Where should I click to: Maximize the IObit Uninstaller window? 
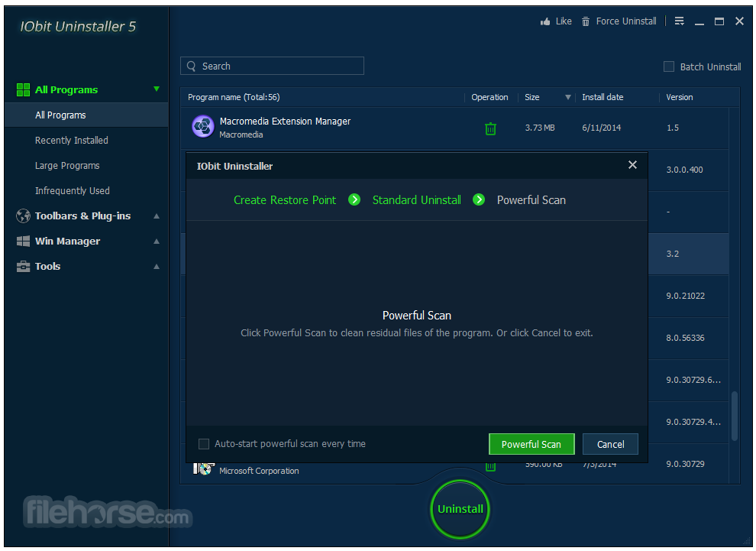point(719,21)
